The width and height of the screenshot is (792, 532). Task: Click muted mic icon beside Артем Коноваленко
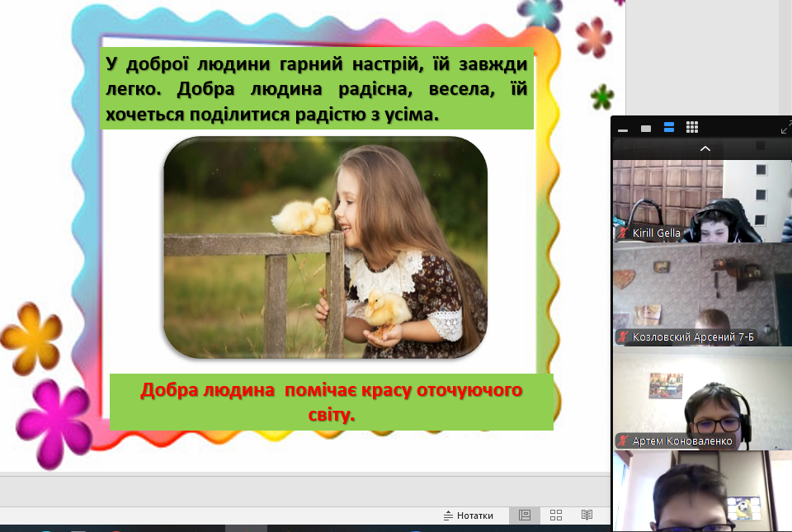pyautogui.click(x=623, y=440)
